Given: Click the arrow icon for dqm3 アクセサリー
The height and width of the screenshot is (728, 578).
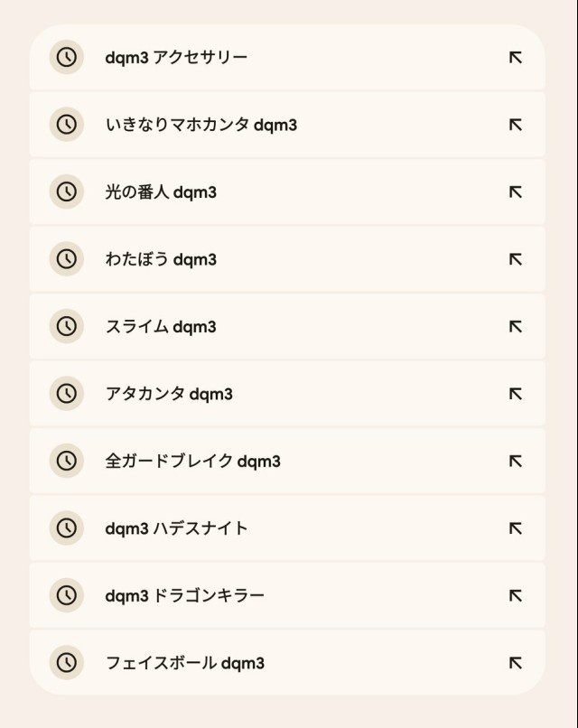Looking at the screenshot, I should (x=516, y=58).
